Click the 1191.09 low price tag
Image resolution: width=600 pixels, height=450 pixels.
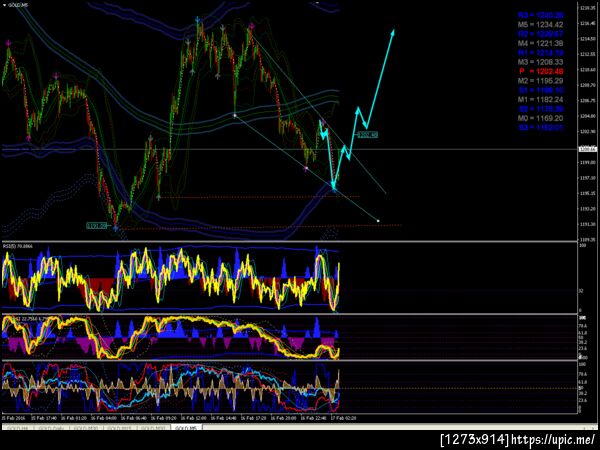pos(97,226)
